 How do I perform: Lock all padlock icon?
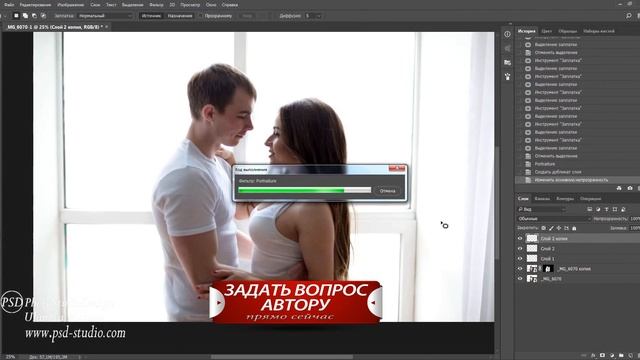tap(574, 228)
